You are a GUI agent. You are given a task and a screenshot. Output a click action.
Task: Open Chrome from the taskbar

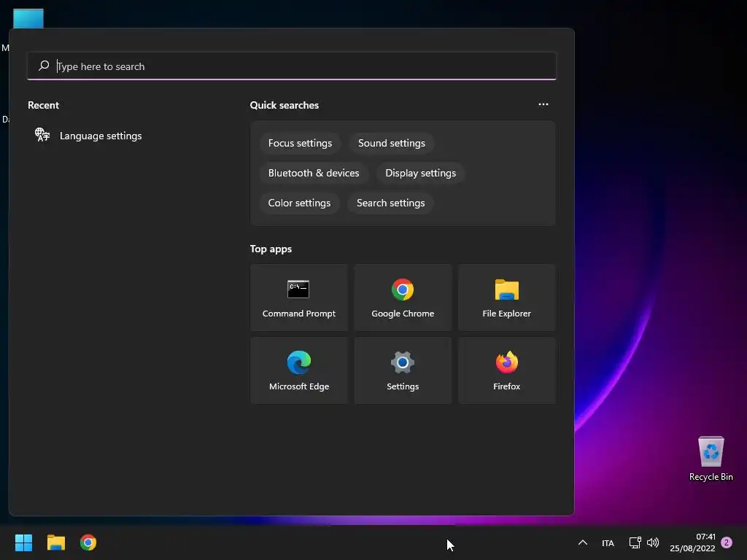[88, 542]
